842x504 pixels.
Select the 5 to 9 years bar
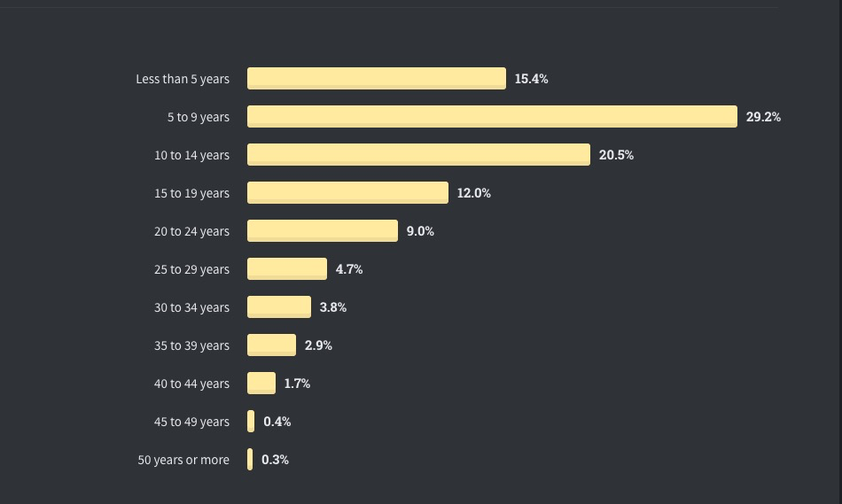tap(492, 116)
